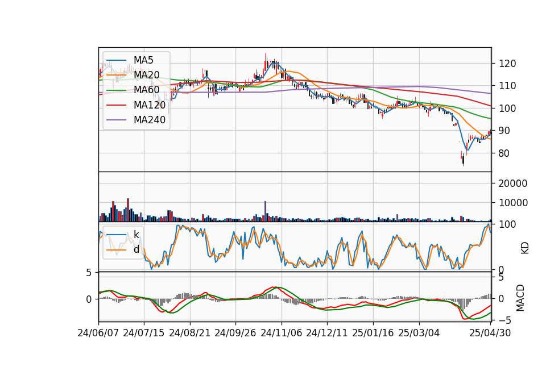Click the lowest candlestick near 75

(x=463, y=160)
